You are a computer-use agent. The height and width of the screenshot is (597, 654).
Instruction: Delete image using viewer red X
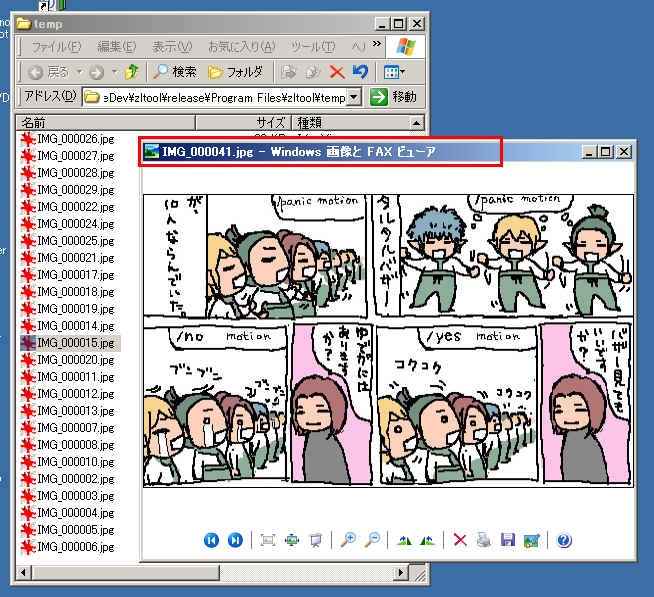(460, 540)
